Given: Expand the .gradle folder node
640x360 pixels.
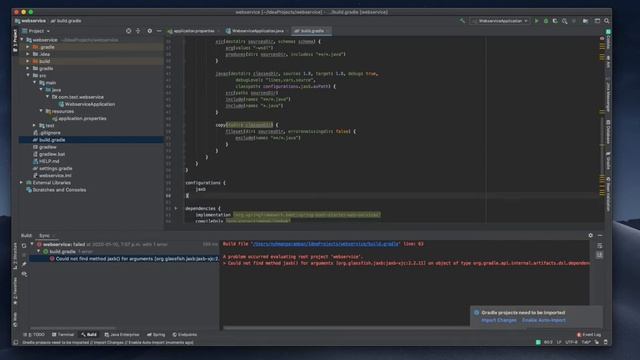Looking at the screenshot, I should [x=28, y=47].
